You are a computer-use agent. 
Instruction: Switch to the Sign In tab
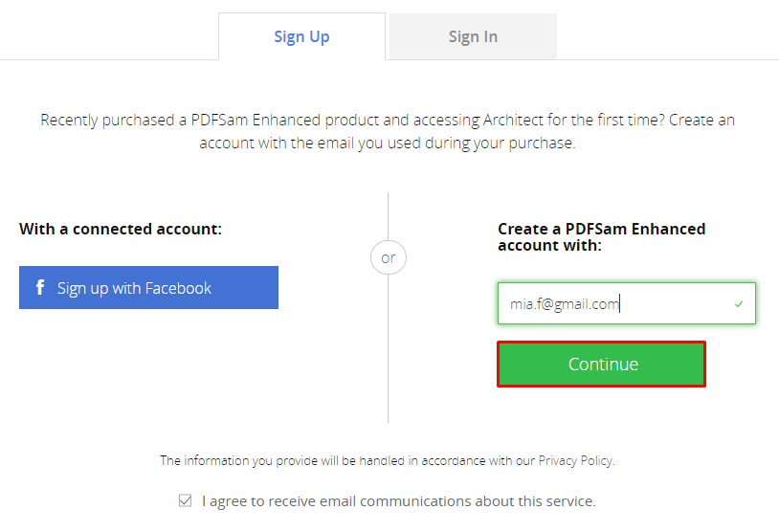(x=473, y=36)
